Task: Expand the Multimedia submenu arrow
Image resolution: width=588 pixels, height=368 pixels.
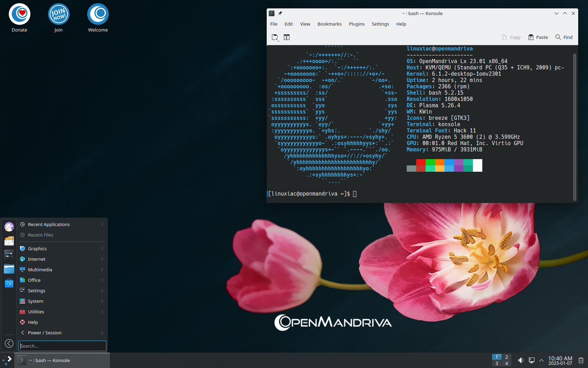Action: [x=102, y=270]
